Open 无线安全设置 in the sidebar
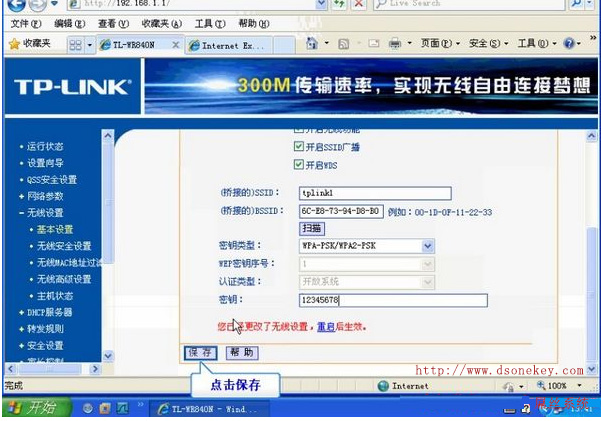Image resolution: width=601 pixels, height=421 pixels. (x=64, y=246)
